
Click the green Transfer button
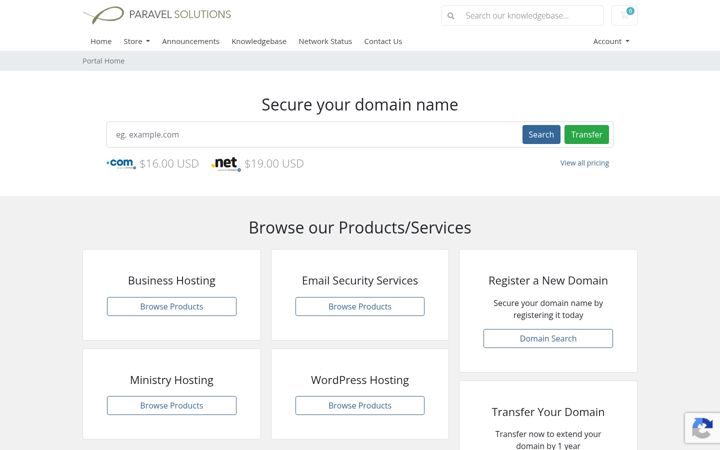(x=586, y=135)
